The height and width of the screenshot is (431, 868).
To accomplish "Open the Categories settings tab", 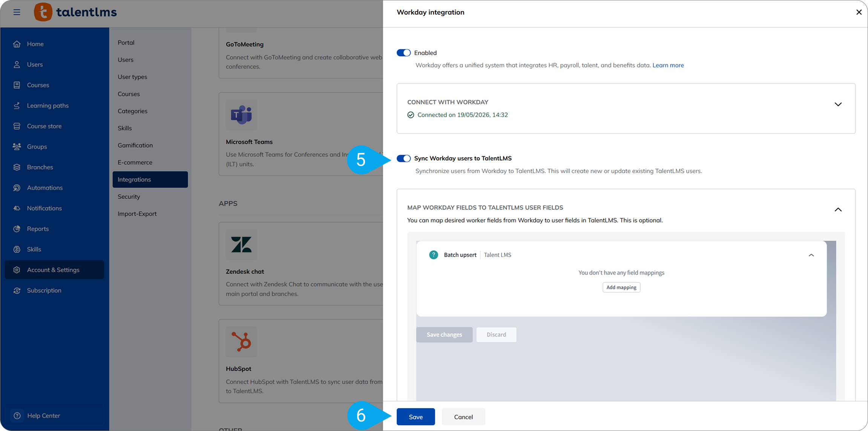I will (132, 111).
